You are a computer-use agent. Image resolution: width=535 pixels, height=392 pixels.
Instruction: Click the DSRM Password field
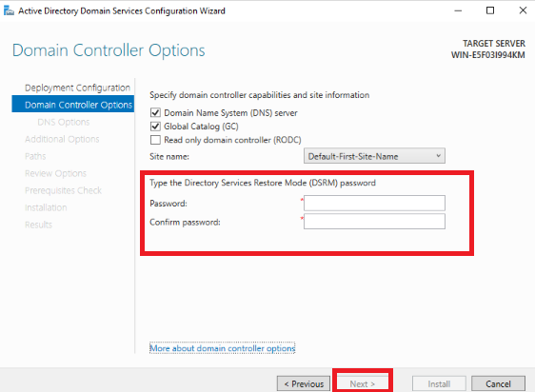click(x=374, y=203)
